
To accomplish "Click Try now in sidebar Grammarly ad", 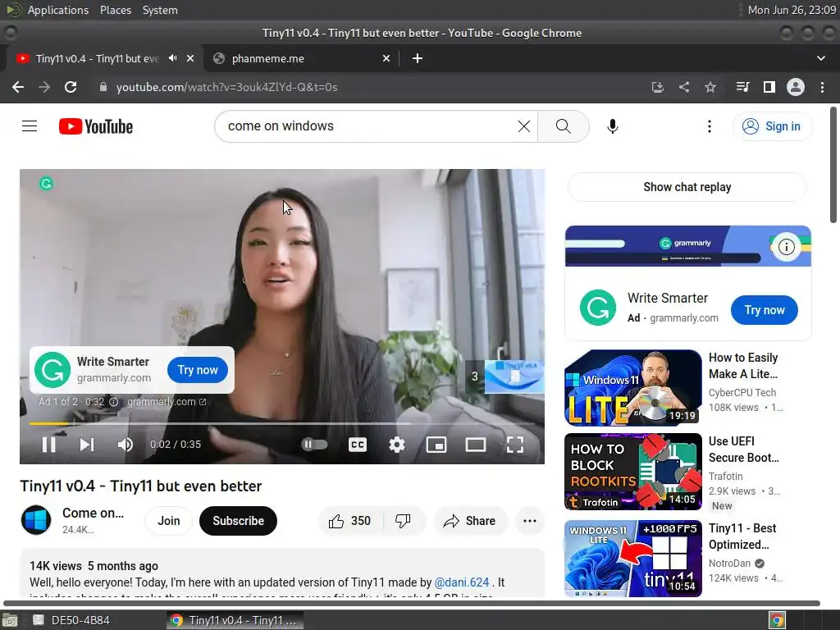I will point(764,310).
